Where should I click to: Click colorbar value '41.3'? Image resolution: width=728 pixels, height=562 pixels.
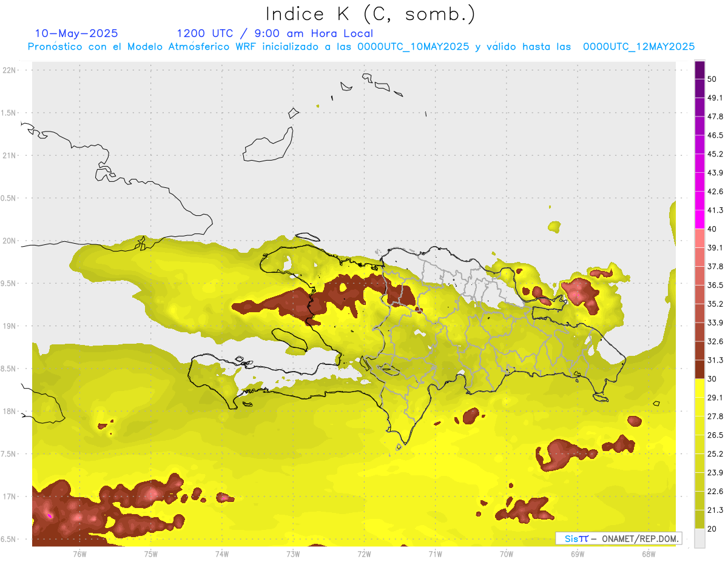click(715, 210)
